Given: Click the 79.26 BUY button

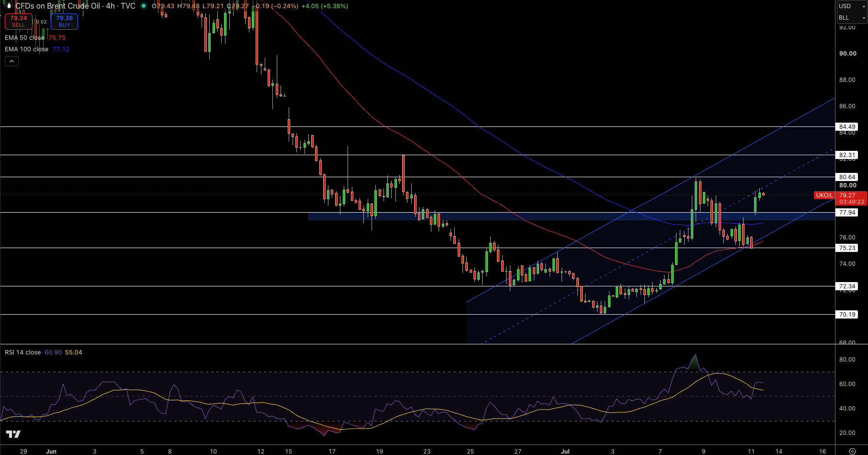Looking at the screenshot, I should point(64,21).
